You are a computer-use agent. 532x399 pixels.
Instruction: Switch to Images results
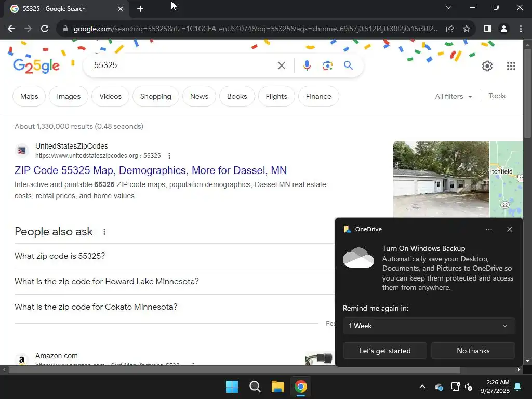coord(69,96)
